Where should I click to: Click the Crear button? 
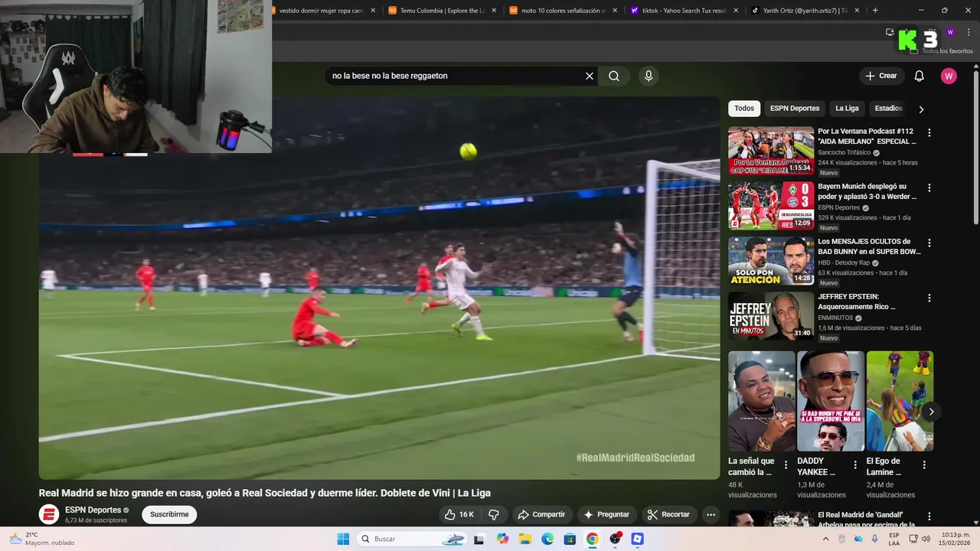[880, 76]
